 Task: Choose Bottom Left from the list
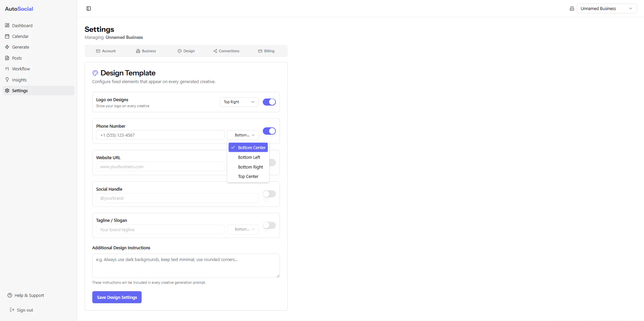click(x=248, y=157)
